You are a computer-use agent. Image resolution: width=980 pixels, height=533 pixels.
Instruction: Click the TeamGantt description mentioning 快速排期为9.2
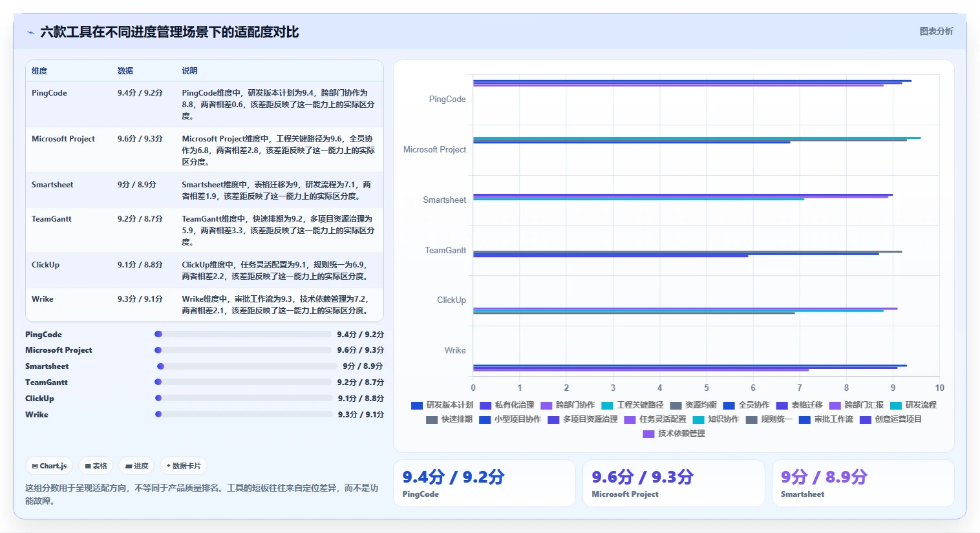(278, 231)
